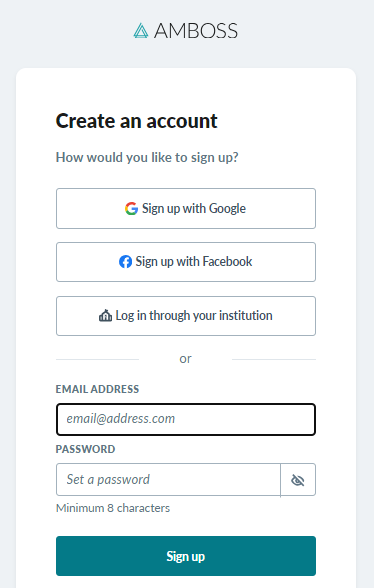Submit with the teal Sign up button

(x=186, y=556)
